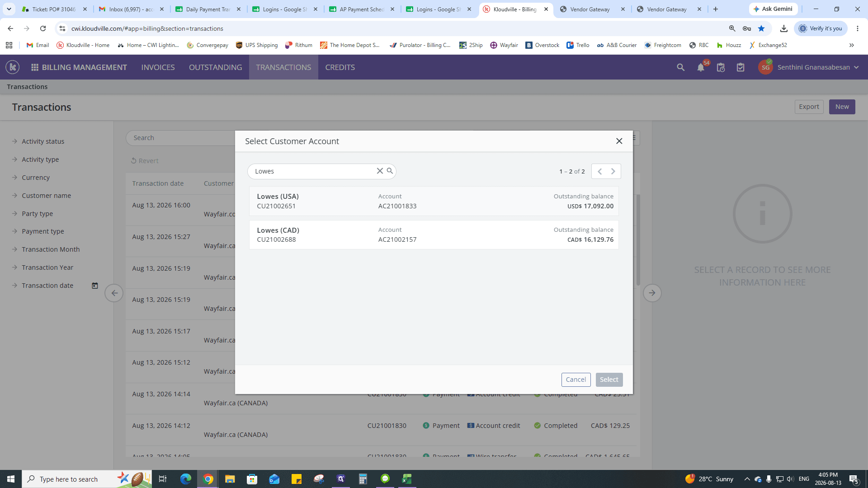Open Chrome in the Windows taskbar

[208, 479]
